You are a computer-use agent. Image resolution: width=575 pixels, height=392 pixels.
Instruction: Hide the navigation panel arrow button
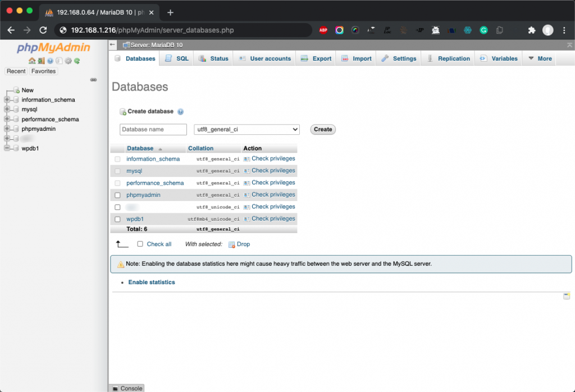[112, 45]
